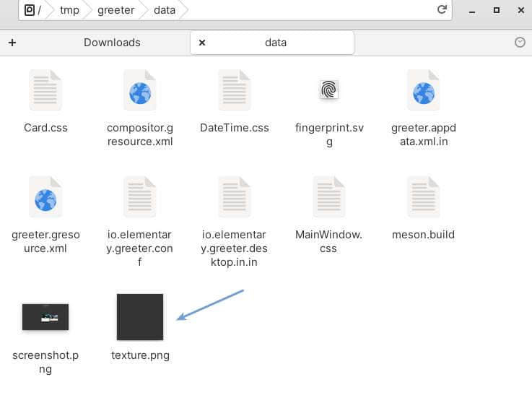Navigate to the greeter breadcrumb
Image resolution: width=532 pixels, height=403 pixels.
pyautogui.click(x=116, y=10)
